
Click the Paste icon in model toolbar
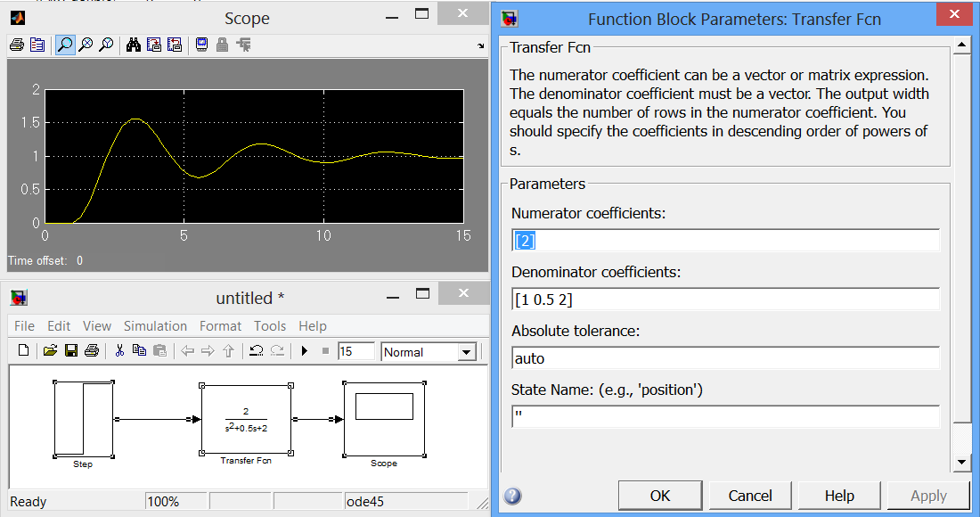coord(160,350)
